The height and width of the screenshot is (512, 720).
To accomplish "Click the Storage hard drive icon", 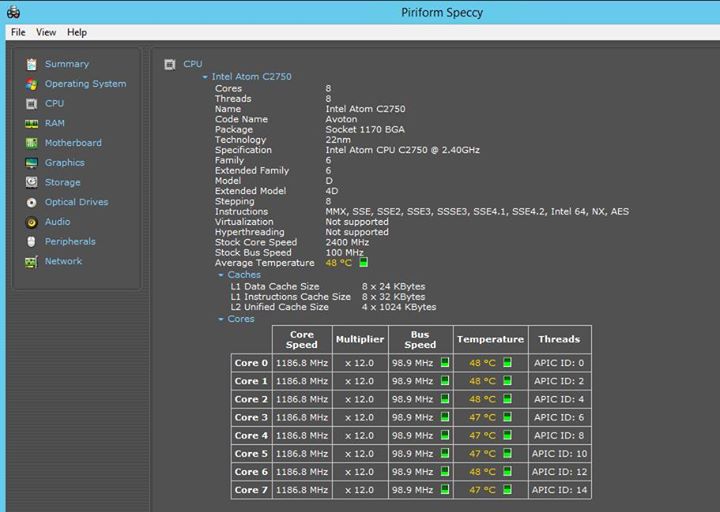I will (31, 182).
